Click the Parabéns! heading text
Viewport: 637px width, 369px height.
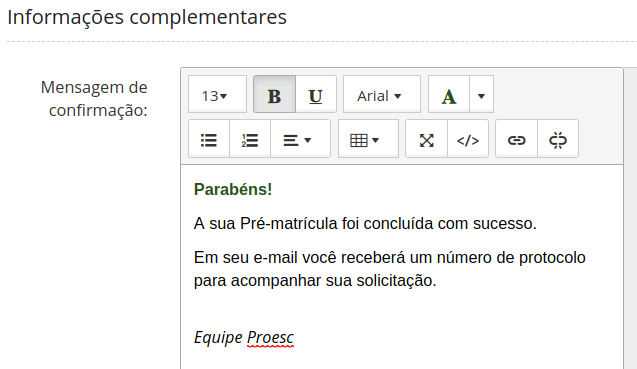(x=233, y=189)
